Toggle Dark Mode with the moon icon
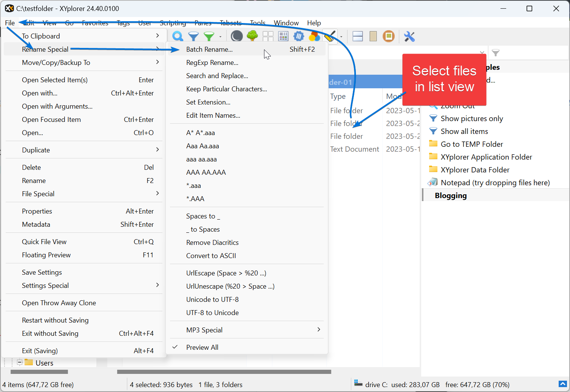Viewport: 570px width, 392px height. (236, 36)
